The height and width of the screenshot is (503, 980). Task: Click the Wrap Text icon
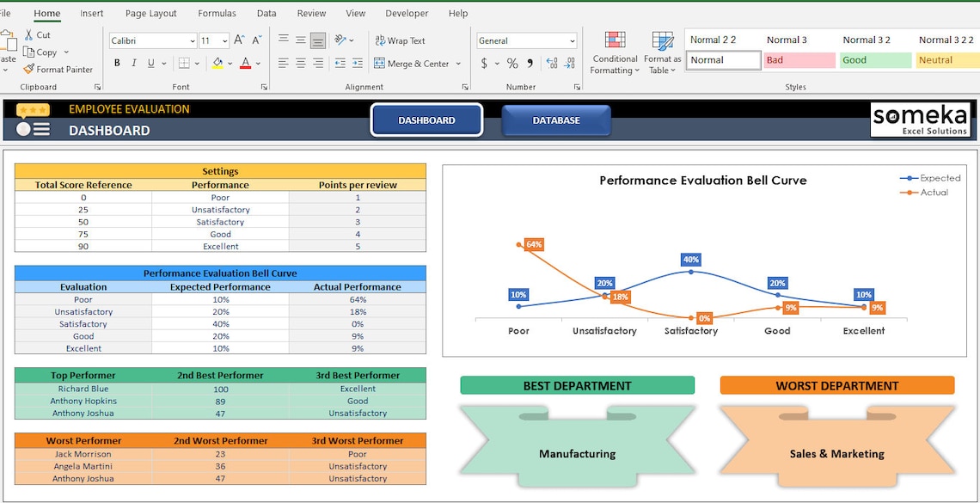pos(378,40)
